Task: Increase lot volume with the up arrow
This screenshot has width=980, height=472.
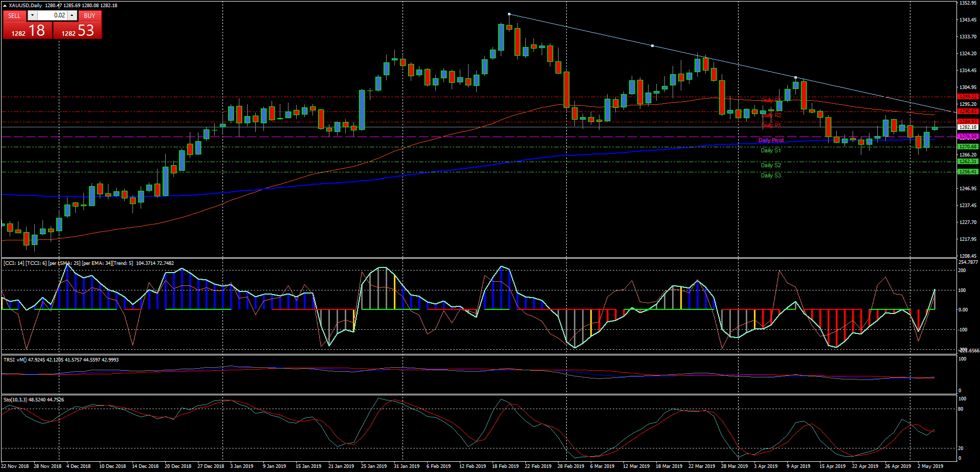Action: pos(72,15)
